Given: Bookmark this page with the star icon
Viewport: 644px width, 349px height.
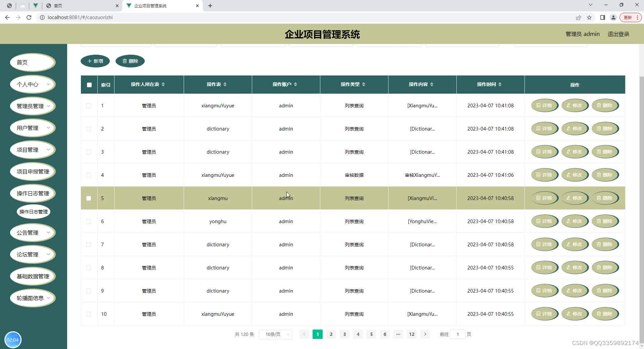Looking at the screenshot, I should [x=589, y=17].
